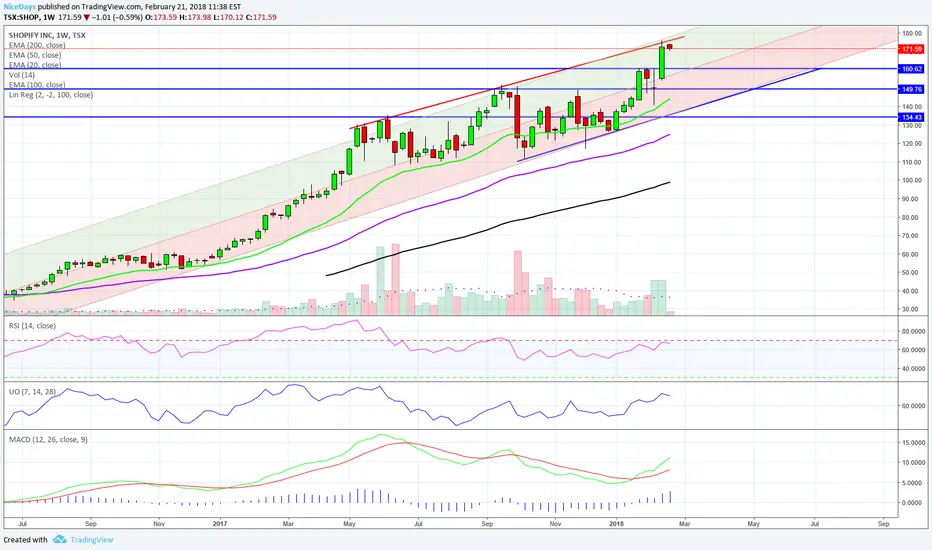The width and height of the screenshot is (932, 550).
Task: Click the 15.0000 MACD axis label
Action: pos(914,443)
